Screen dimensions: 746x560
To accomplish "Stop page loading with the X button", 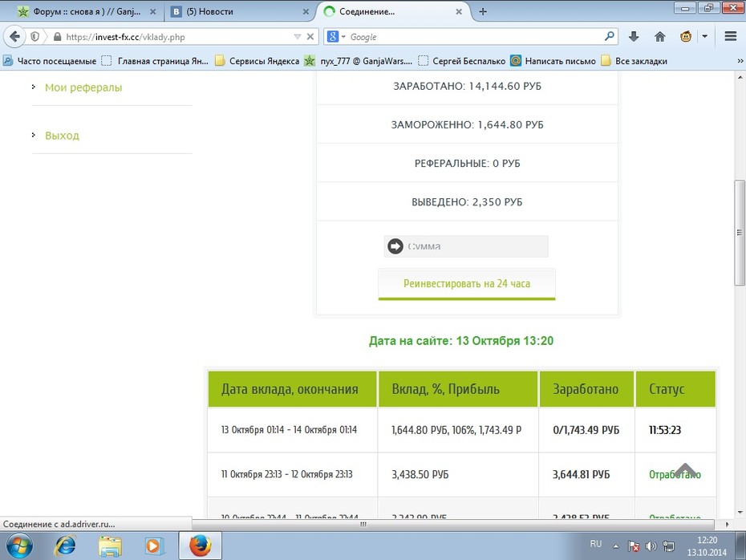I will tap(310, 37).
